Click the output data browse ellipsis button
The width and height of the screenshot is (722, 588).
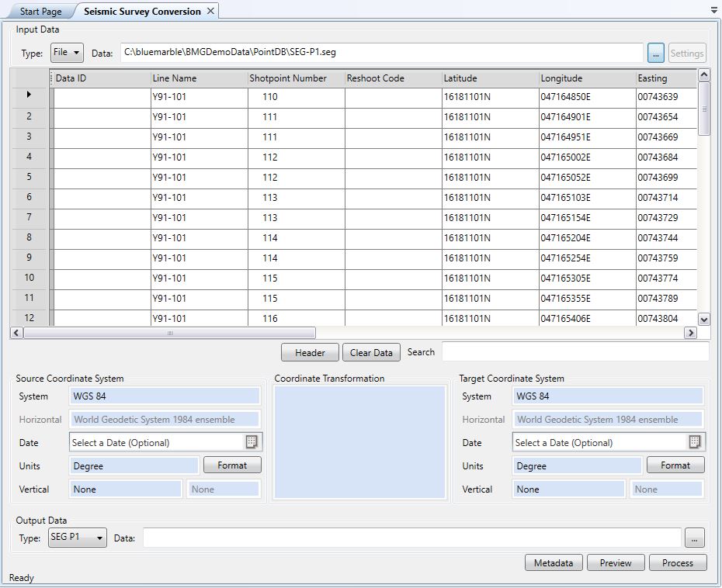[x=695, y=538]
